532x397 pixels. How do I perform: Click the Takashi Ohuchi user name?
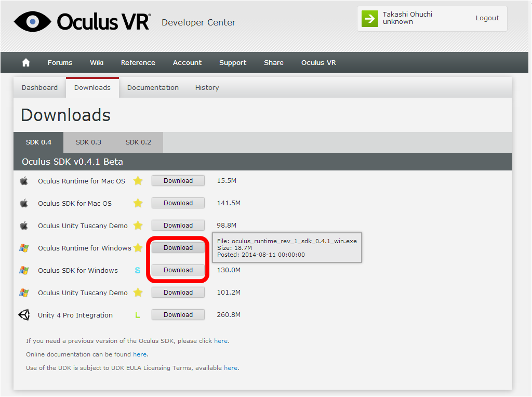tap(407, 14)
